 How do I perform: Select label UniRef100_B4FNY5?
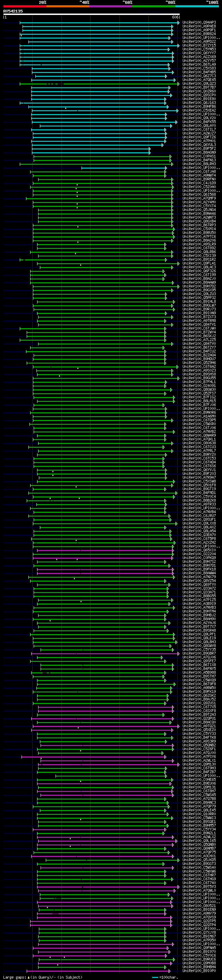199,669
